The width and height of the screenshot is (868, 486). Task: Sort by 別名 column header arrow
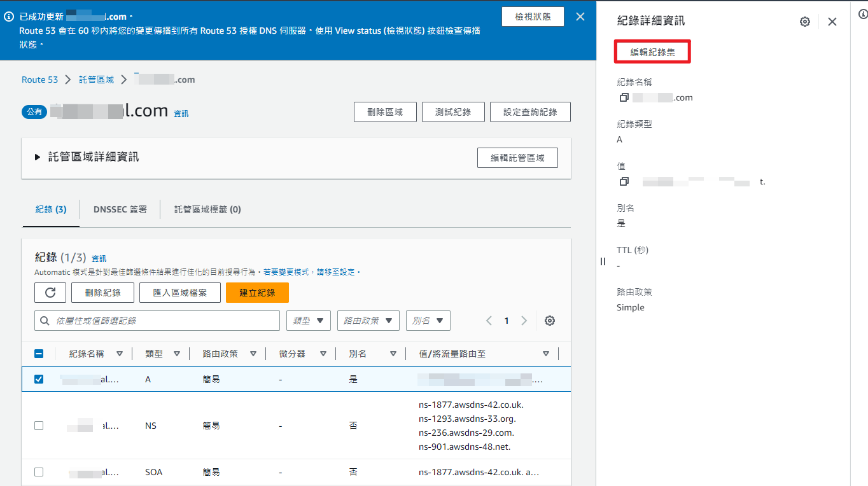pyautogui.click(x=393, y=354)
